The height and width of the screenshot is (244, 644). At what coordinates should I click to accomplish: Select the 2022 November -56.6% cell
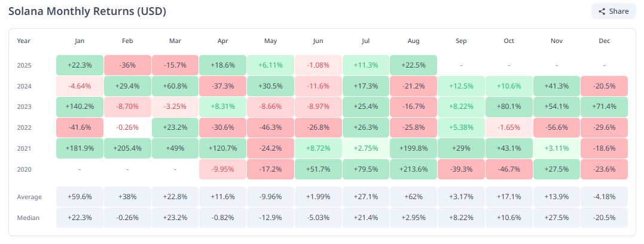pyautogui.click(x=557, y=128)
